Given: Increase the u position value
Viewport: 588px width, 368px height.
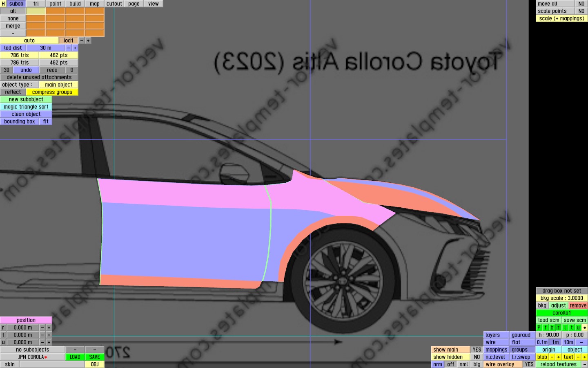Looking at the screenshot, I should 49,342.
